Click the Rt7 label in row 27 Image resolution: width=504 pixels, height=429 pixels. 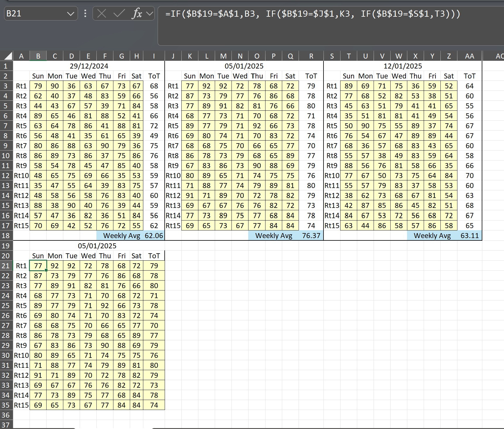(x=21, y=325)
